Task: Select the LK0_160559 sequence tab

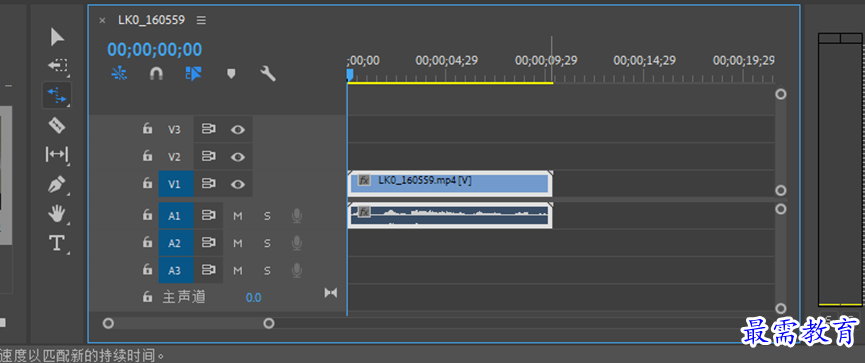Action: point(151,20)
